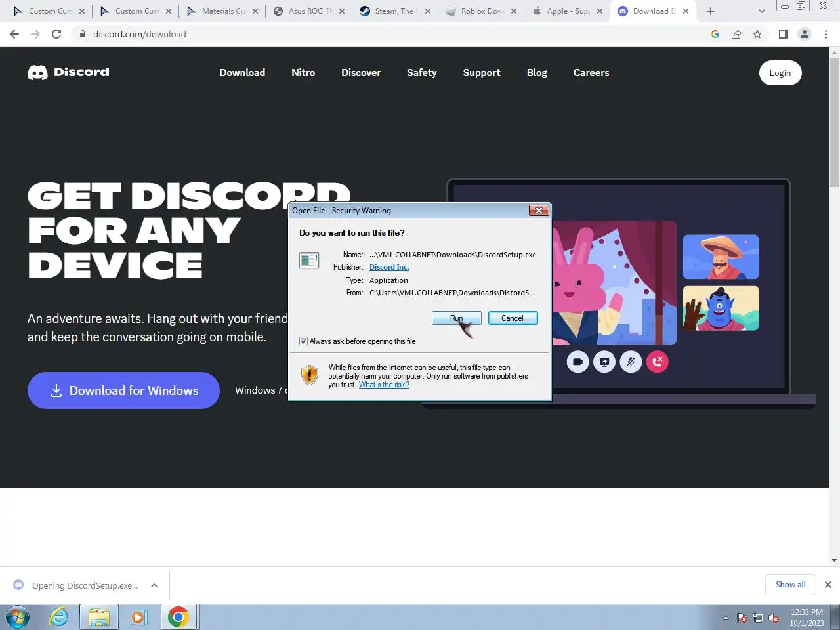Click Chrome icon in taskbar
This screenshot has height=630, width=840.
(x=178, y=618)
